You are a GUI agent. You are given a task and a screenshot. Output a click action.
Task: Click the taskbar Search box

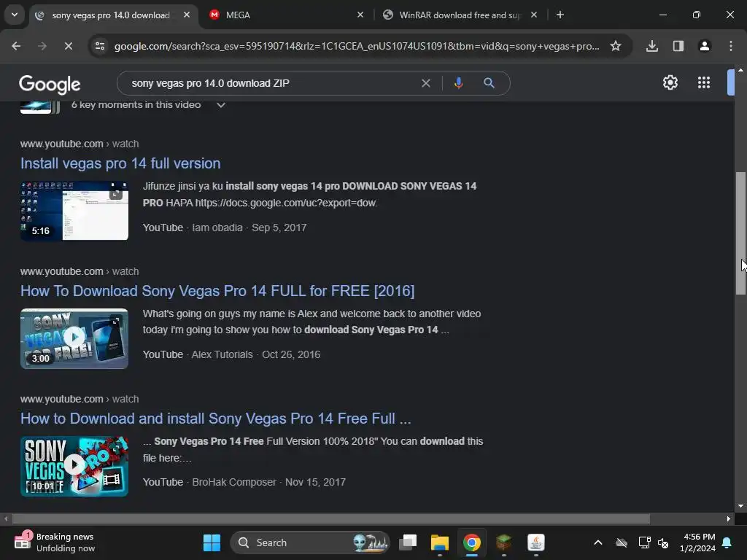[309, 542]
